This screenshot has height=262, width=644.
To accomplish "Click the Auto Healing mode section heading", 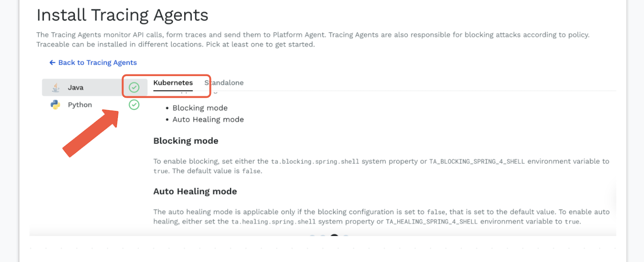I will (x=195, y=192).
